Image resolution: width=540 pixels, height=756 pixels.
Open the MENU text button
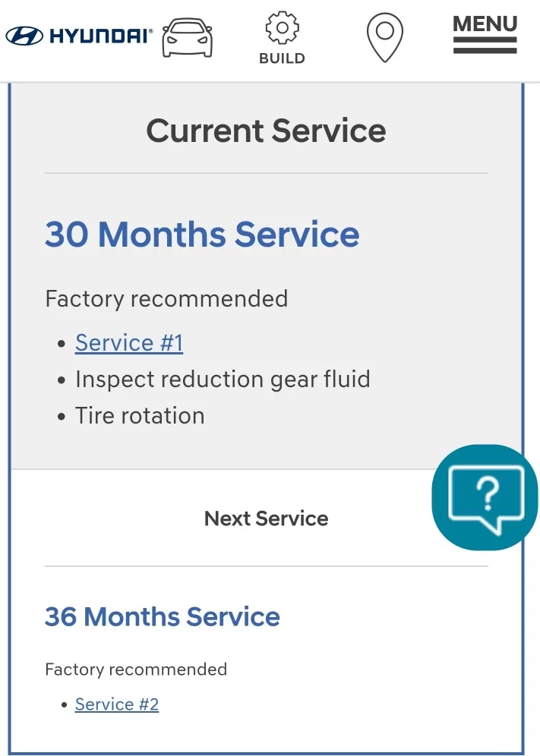click(x=485, y=24)
